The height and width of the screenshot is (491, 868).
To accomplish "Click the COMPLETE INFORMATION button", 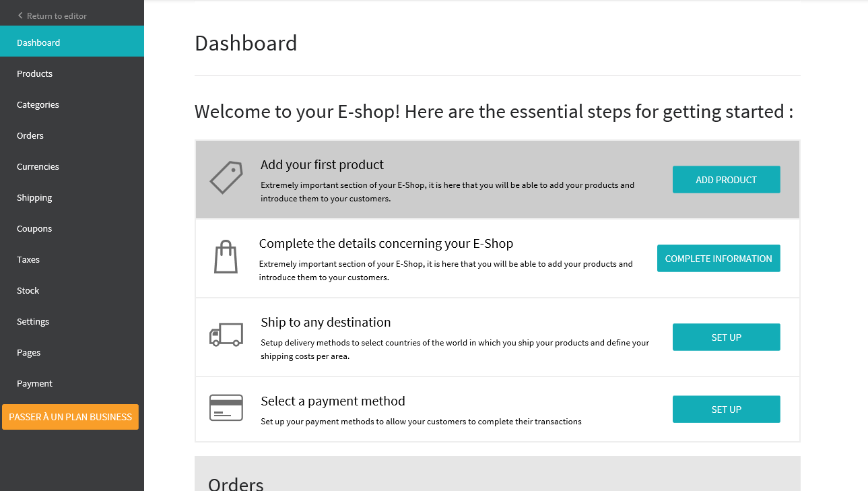I will [719, 259].
